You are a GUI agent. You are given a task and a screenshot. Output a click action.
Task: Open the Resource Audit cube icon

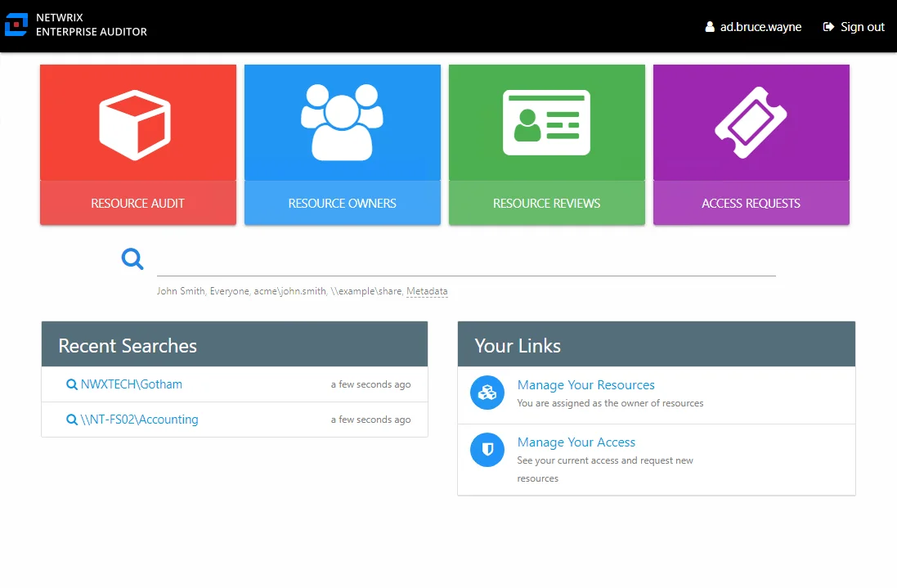(x=135, y=124)
